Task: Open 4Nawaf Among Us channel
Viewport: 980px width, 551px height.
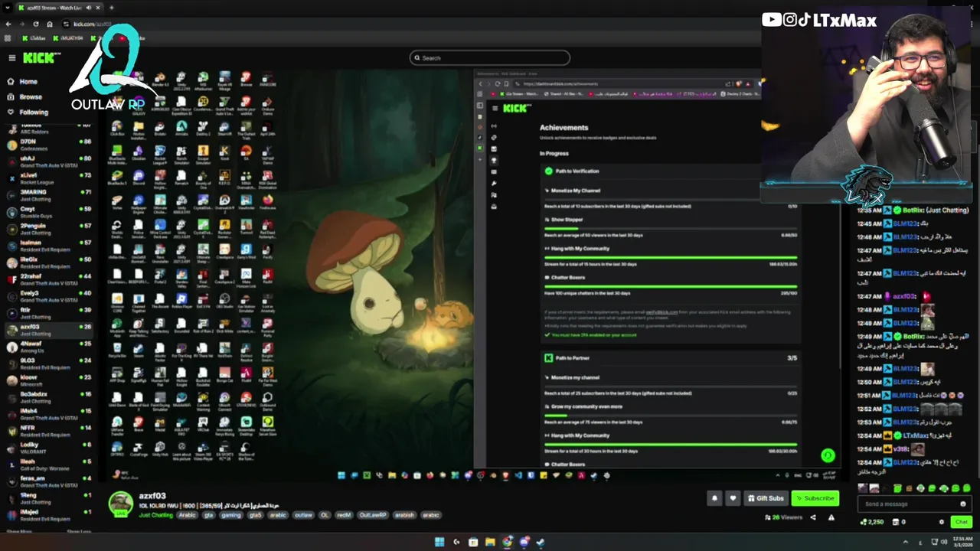Action: tap(47, 347)
